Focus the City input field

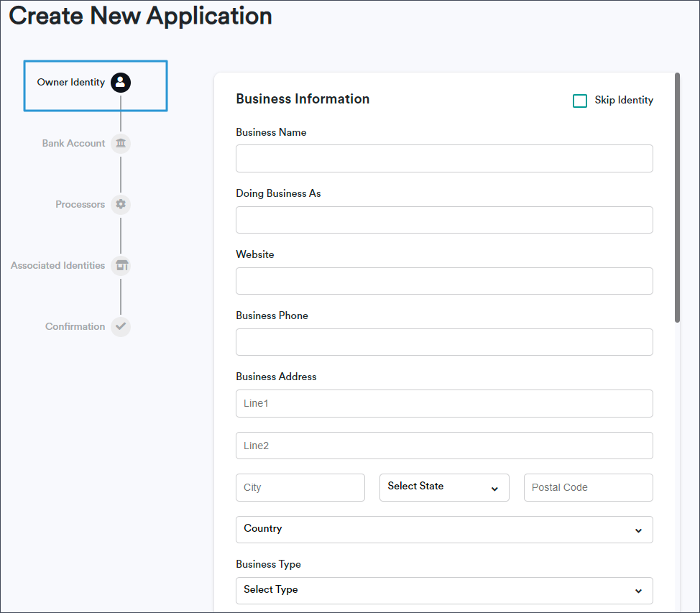point(300,487)
